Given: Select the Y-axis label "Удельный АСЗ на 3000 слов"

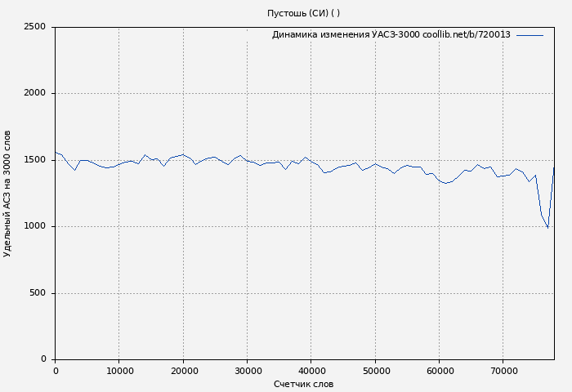Looking at the screenshot, I should pyautogui.click(x=8, y=194).
